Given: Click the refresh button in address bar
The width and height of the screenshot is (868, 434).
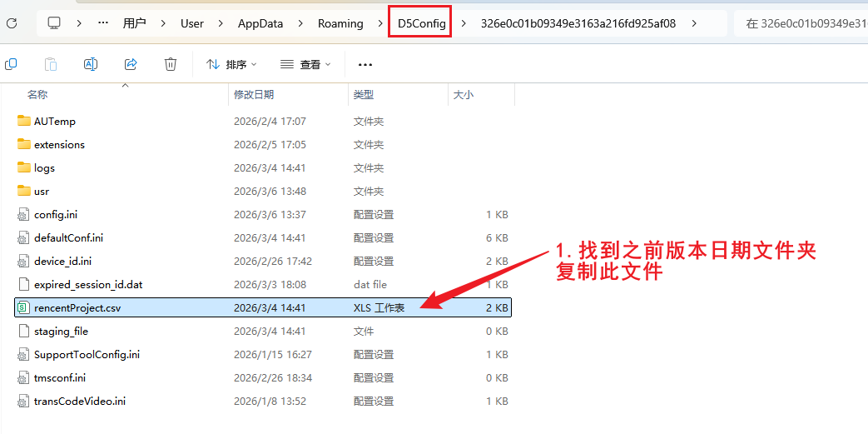Looking at the screenshot, I should tap(12, 23).
